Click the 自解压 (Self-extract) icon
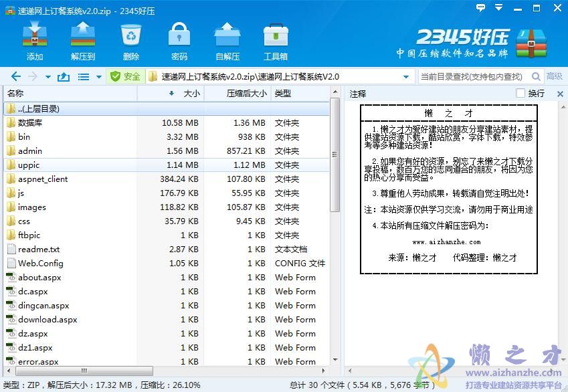 227,33
